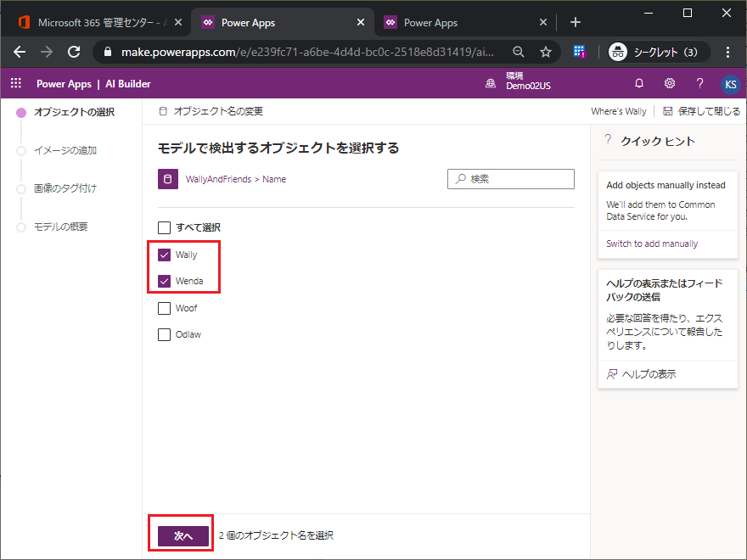Click the 2 個のオブジェクト名を選択 status text
747x560 pixels.
[276, 535]
